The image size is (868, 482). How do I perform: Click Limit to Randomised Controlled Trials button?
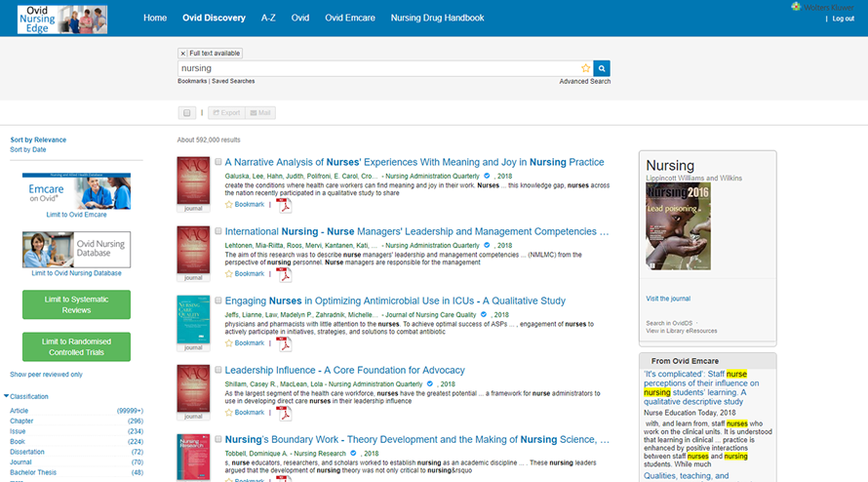(76, 346)
